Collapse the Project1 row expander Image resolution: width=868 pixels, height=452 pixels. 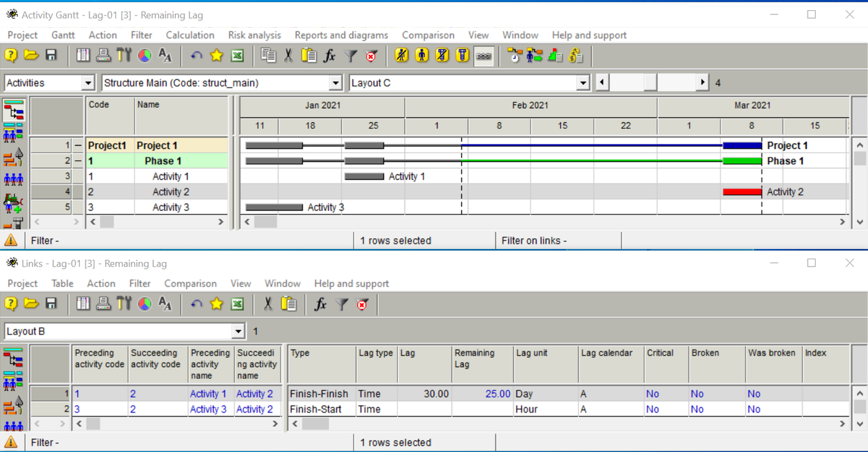click(x=79, y=145)
